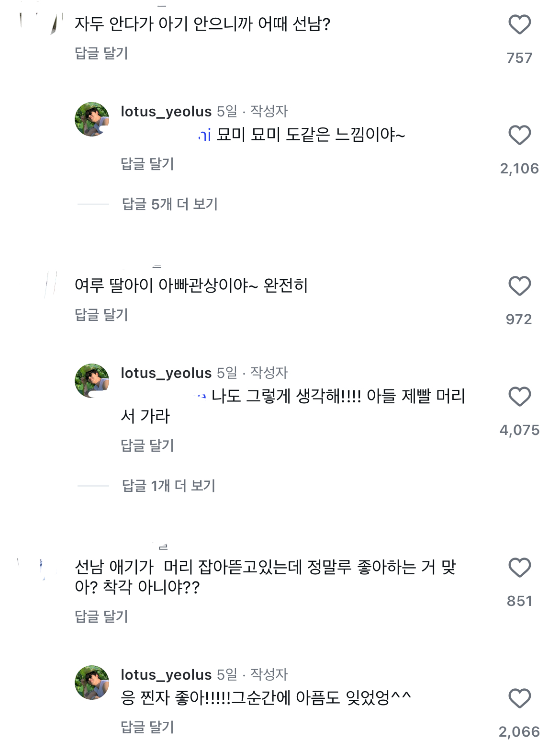The height and width of the screenshot is (752, 560).
Task: Open lotus_yeolus avatar on '응 찐자' reply
Action: coord(92,683)
